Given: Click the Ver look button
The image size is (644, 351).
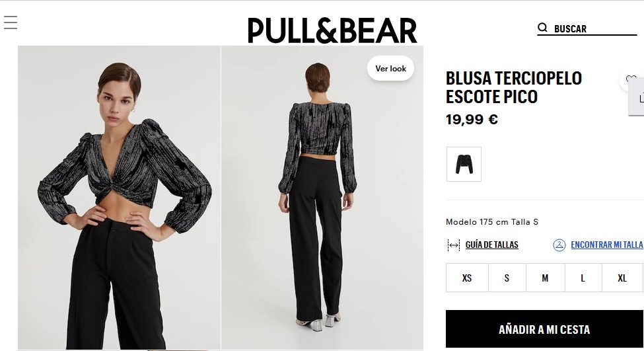Looking at the screenshot, I should 390,69.
